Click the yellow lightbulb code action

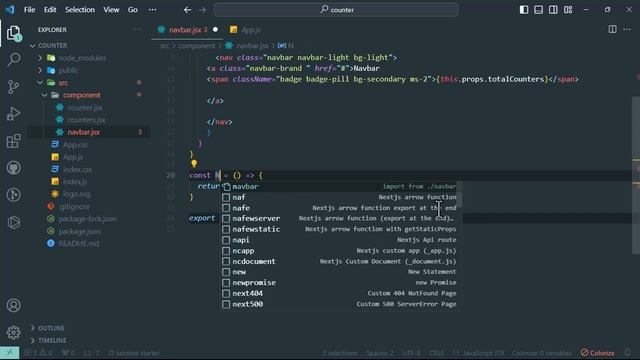click(x=194, y=164)
